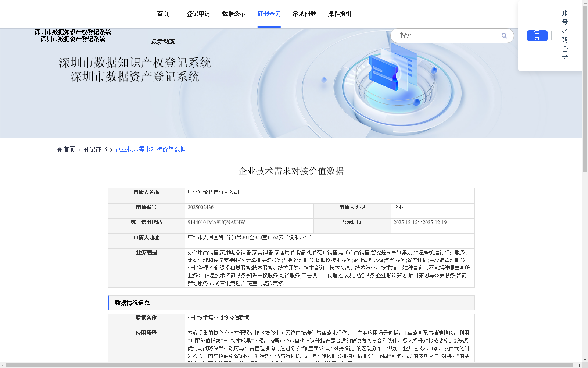The height and width of the screenshot is (368, 588).
Task: Click the application scenario text starting 本数据集的核心价值
Action: (329, 346)
